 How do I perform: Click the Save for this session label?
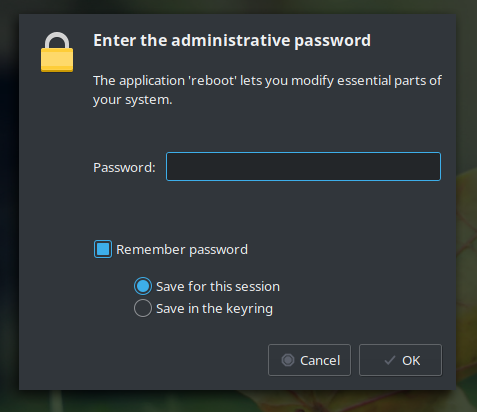pyautogui.click(x=218, y=287)
